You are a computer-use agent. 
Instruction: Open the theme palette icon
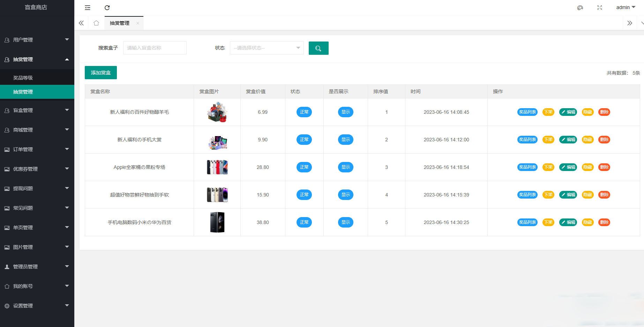pyautogui.click(x=580, y=8)
